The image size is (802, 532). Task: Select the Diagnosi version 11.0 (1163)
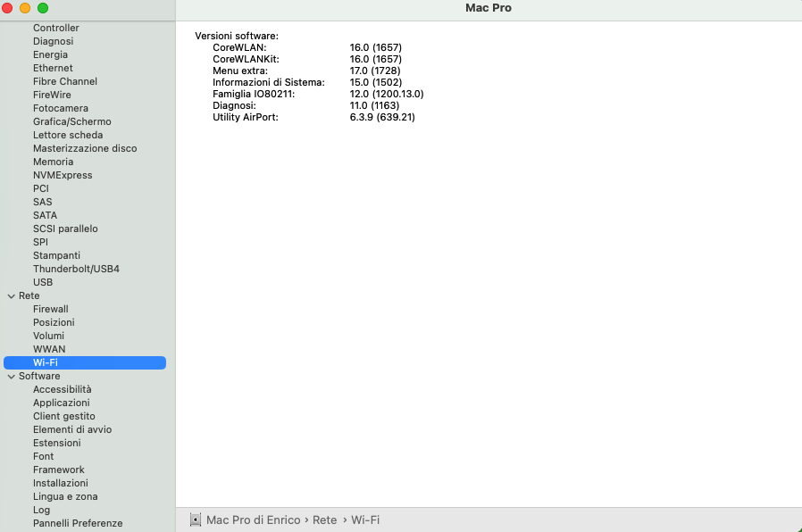374,105
